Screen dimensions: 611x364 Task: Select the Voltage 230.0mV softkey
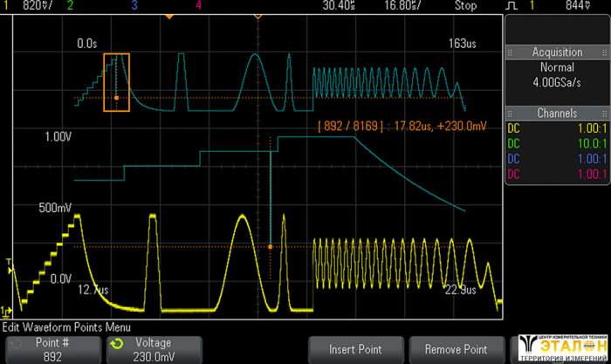click(153, 348)
